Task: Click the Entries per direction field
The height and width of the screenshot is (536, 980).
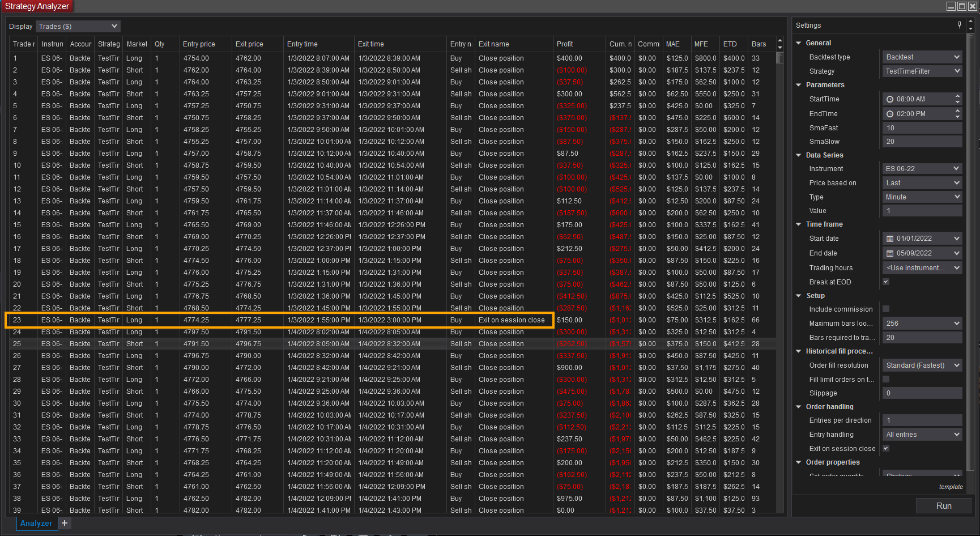Action: point(922,420)
